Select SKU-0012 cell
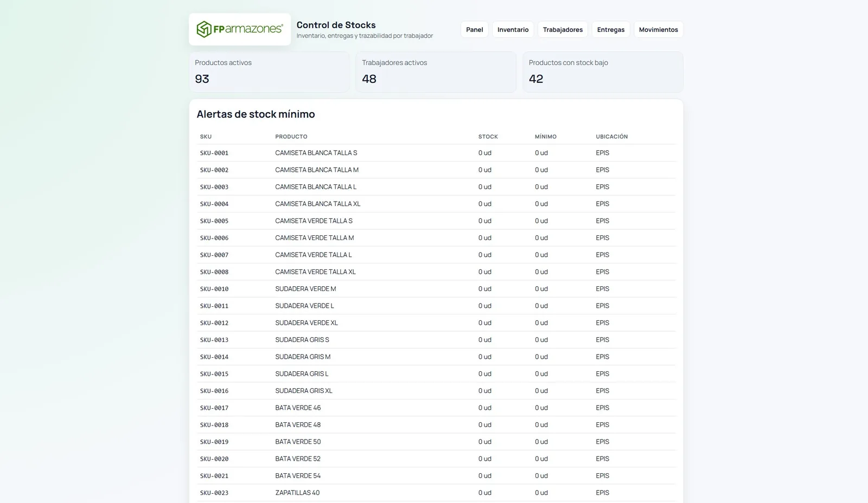 click(214, 323)
